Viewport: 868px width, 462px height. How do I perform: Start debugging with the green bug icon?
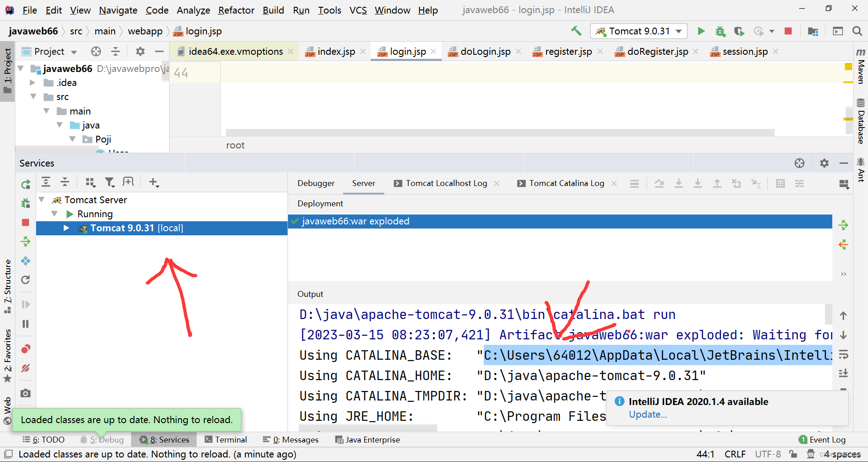pyautogui.click(x=720, y=31)
